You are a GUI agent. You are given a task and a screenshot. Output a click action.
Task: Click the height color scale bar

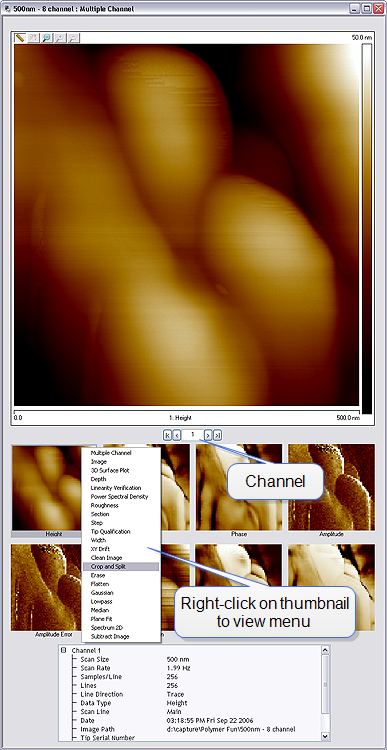(366, 229)
